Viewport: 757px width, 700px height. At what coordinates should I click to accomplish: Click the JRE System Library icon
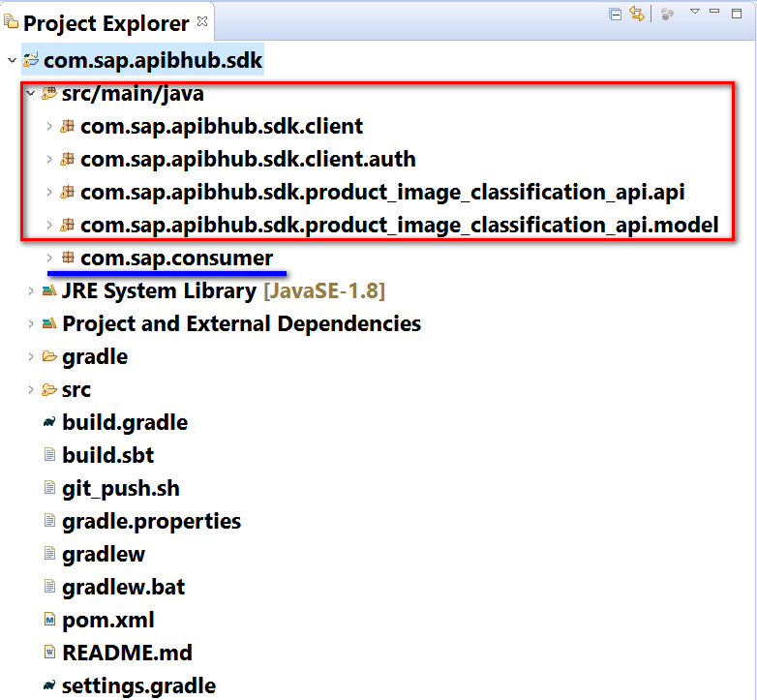(x=49, y=290)
